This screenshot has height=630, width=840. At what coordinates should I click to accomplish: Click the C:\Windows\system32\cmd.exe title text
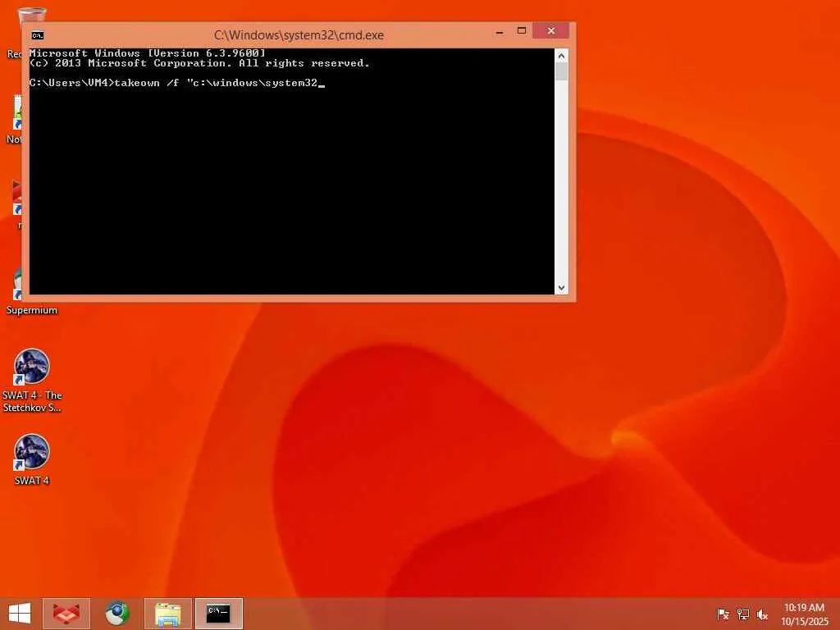tap(299, 35)
